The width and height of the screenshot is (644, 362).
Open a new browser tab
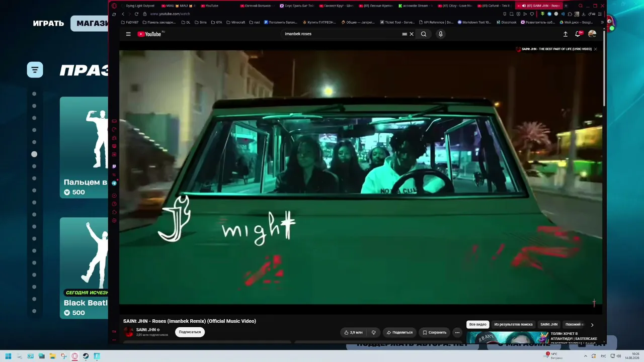point(566,6)
